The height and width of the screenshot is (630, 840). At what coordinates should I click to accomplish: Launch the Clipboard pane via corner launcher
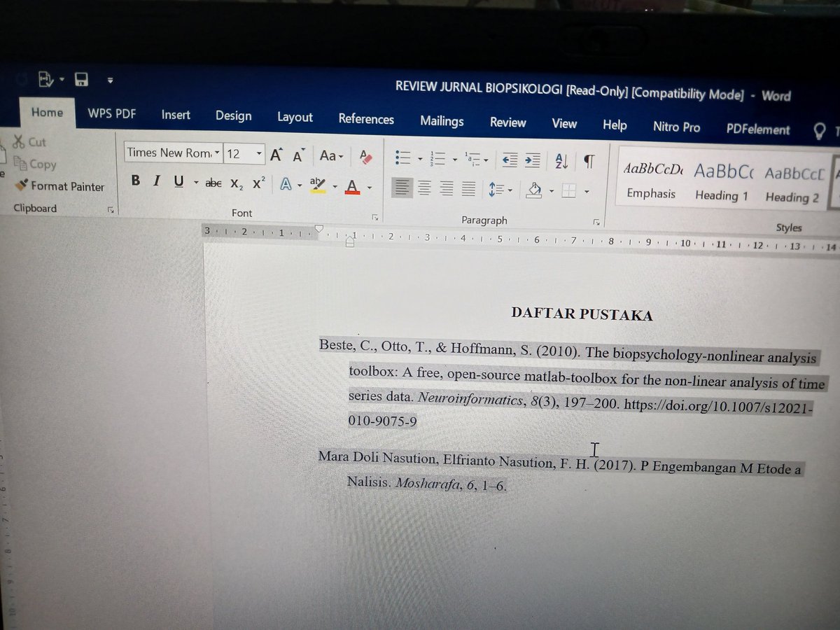coord(110,209)
